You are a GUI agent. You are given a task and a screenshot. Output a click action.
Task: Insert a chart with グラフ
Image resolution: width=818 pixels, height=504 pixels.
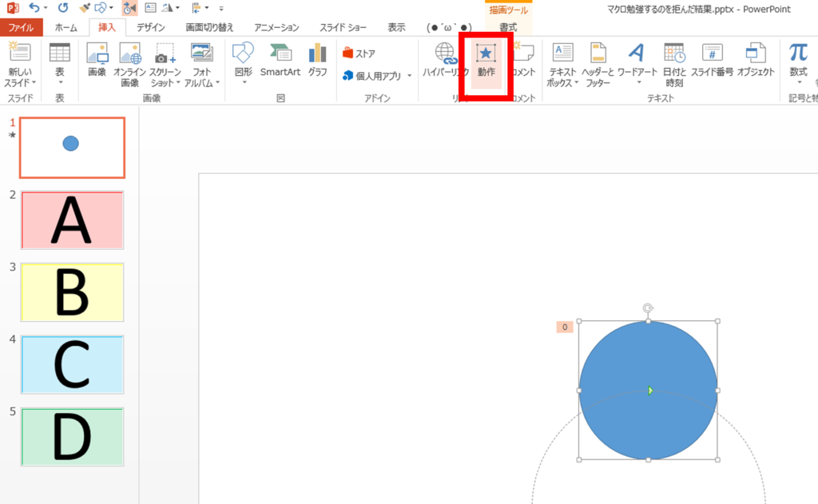coord(317,61)
